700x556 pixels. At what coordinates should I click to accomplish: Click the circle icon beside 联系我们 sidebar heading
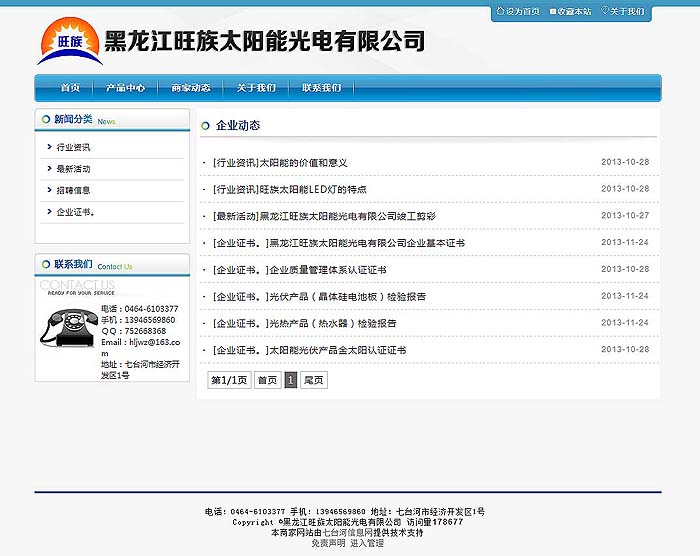(x=45, y=265)
